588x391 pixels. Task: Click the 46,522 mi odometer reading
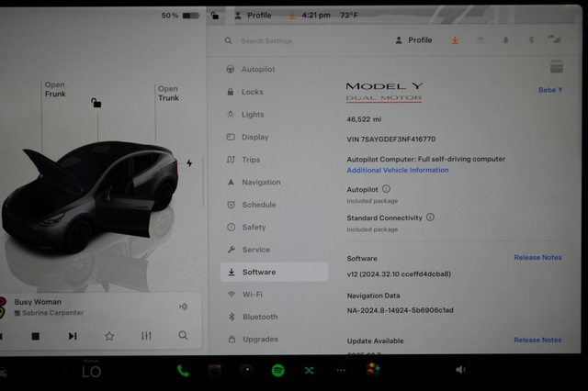click(x=364, y=119)
